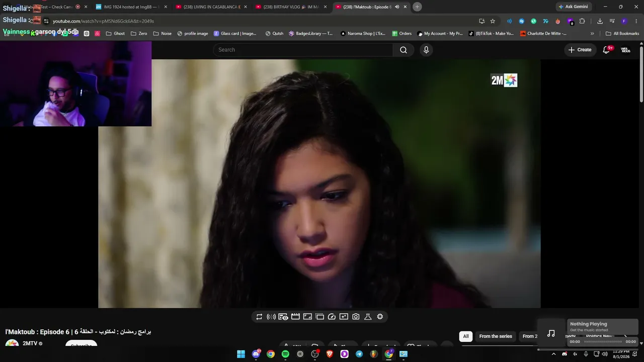Open the BadgesLibrary bookmark
The width and height of the screenshot is (644, 362).
tap(311, 34)
